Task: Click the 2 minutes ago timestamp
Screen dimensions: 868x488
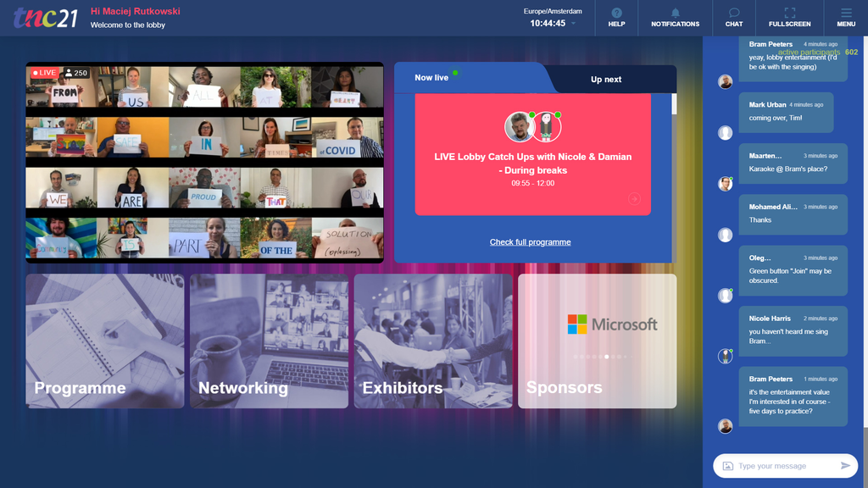Action: 821,319
